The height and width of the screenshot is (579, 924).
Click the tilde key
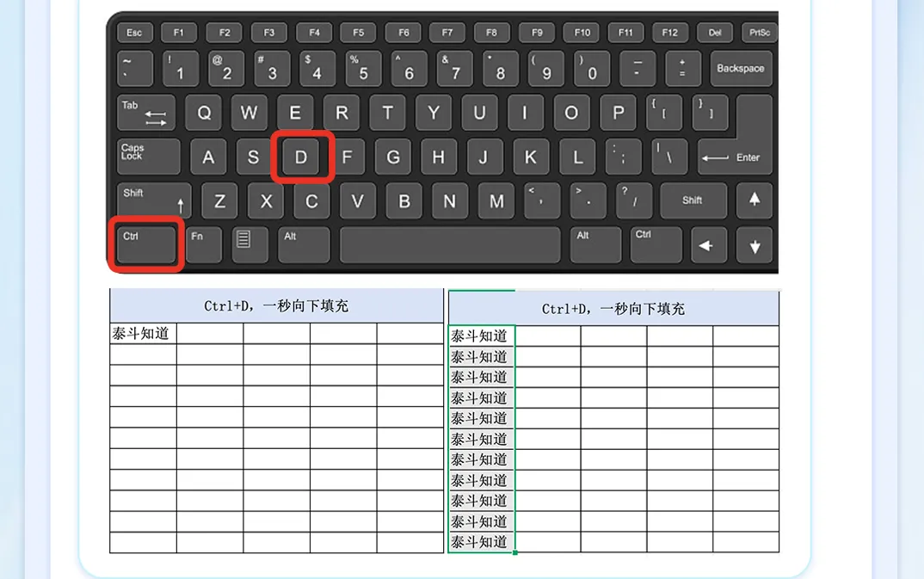[x=135, y=68]
